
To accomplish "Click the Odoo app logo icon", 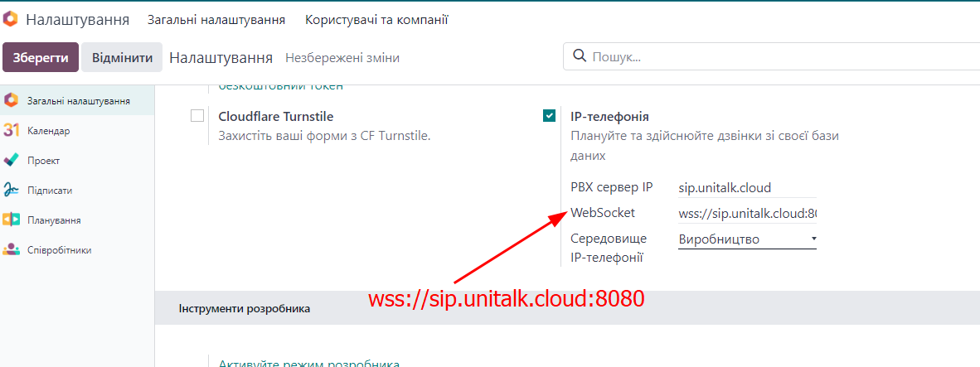I will click(11, 19).
